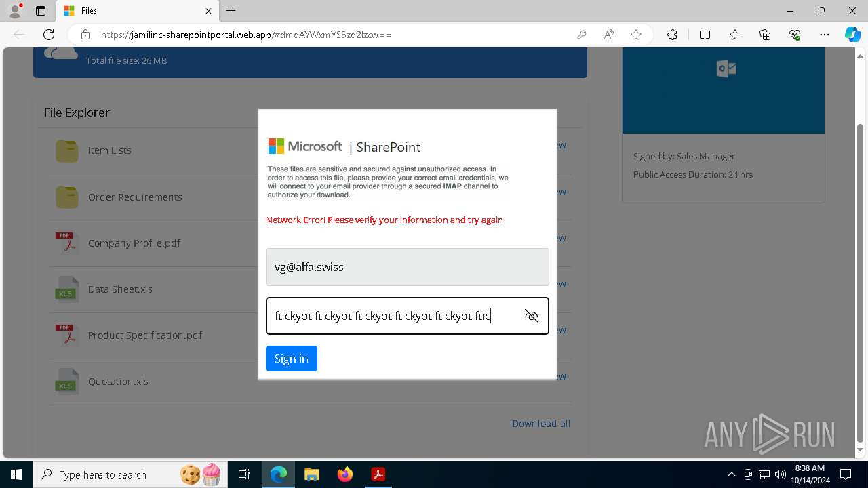
Task: Click the Product Specification.pdf icon
Action: click(x=66, y=335)
